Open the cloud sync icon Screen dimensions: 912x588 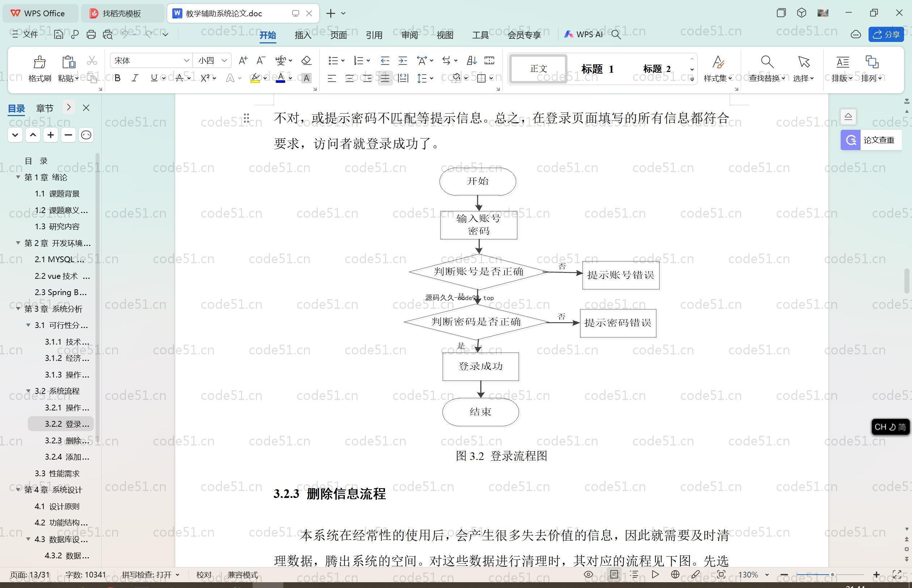[856, 34]
